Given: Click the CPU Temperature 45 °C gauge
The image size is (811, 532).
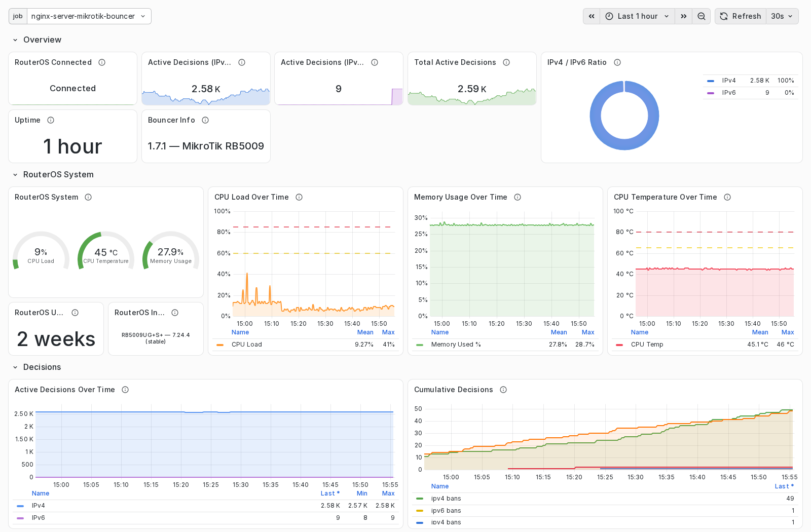Looking at the screenshot, I should pyautogui.click(x=106, y=251).
